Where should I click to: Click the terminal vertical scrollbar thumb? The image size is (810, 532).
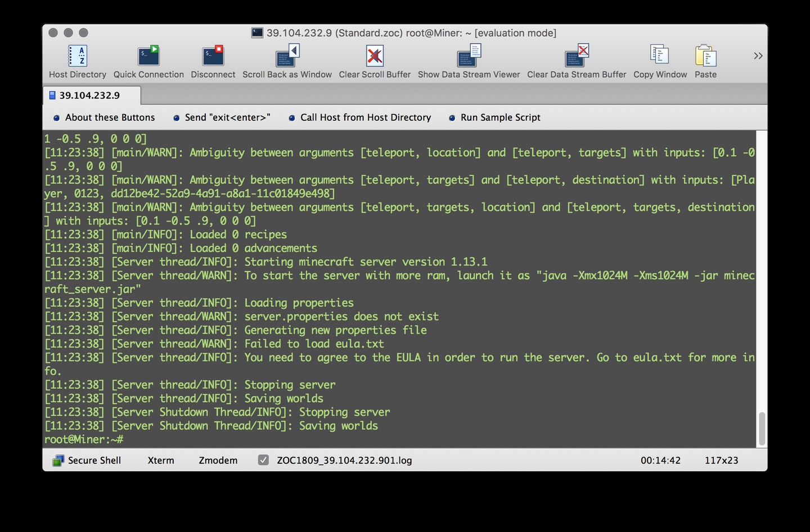[x=762, y=428]
